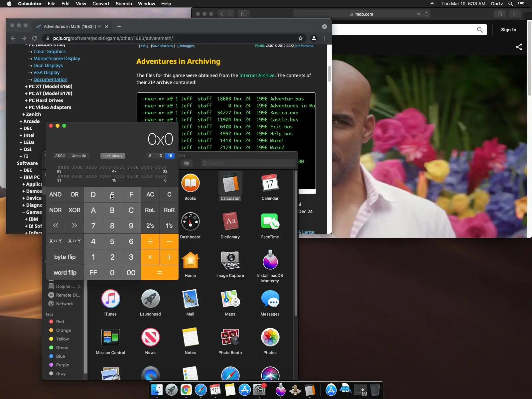This screenshot has height=399, width=532.
Task: Click the IMDb share icon
Action: [519, 47]
